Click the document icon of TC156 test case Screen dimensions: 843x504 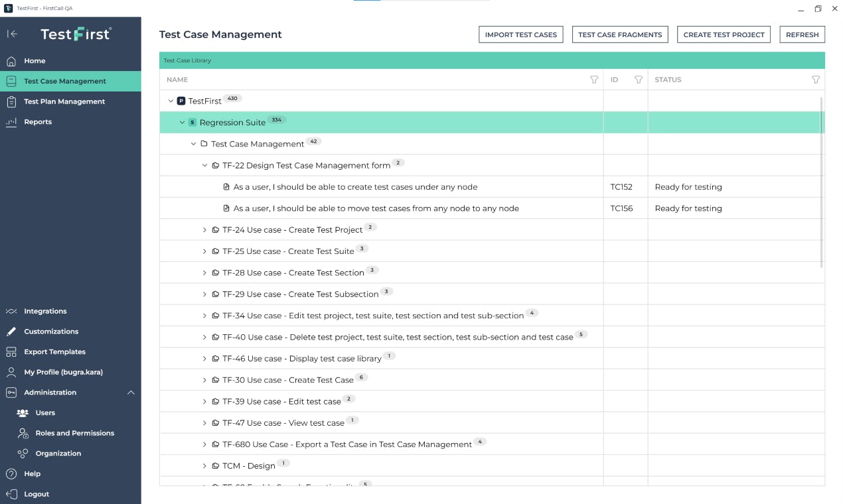click(226, 208)
